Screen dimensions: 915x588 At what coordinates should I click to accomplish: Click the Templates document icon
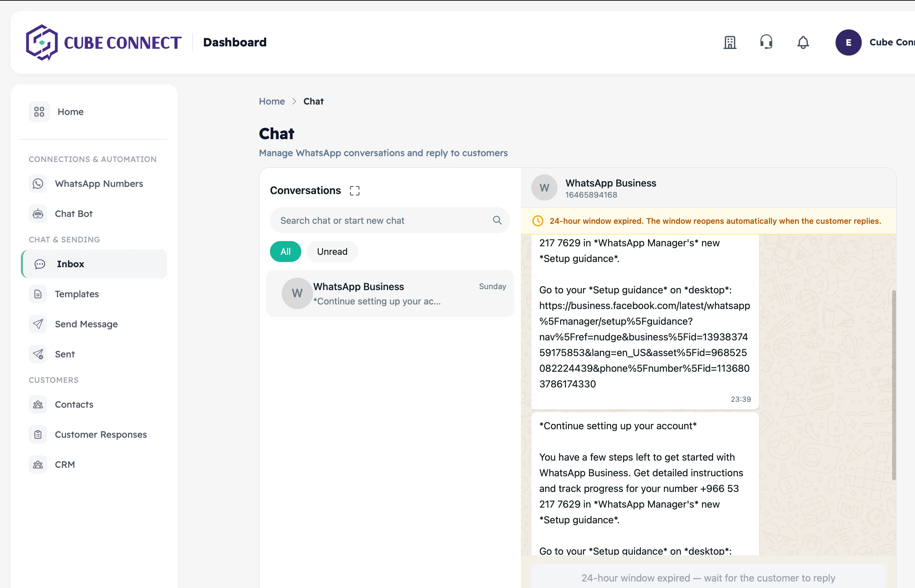(38, 294)
